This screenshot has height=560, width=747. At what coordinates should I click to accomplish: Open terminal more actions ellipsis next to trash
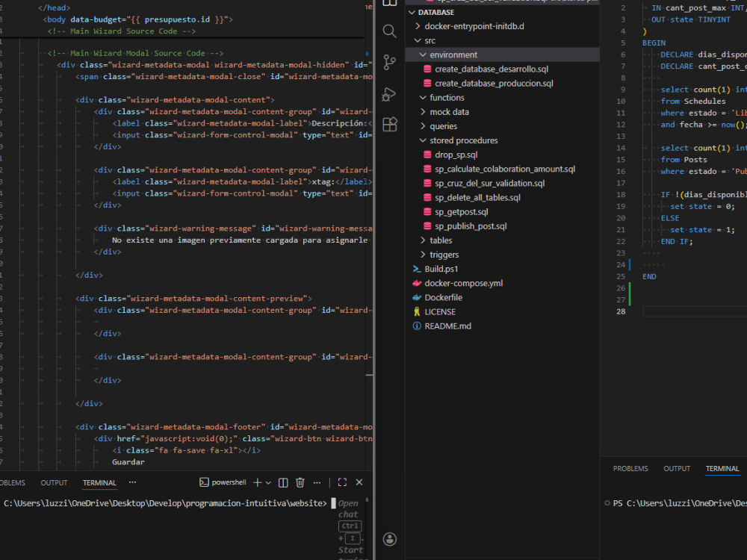click(317, 482)
